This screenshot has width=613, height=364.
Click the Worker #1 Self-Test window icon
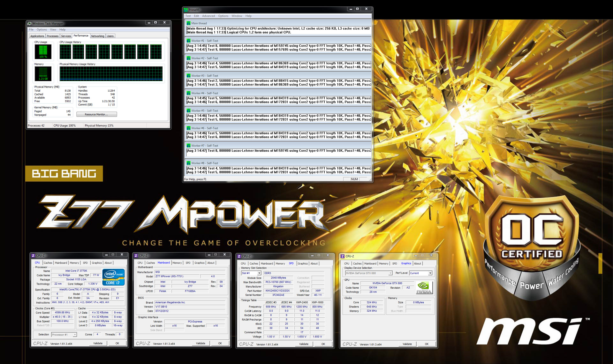(x=188, y=41)
